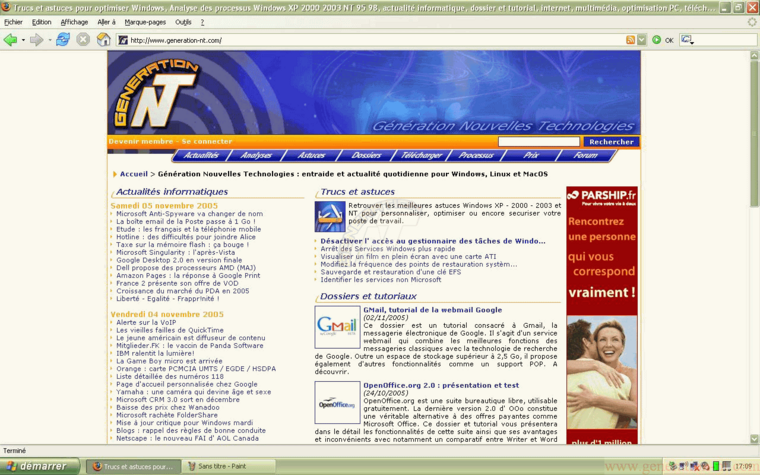Open Visualiser un film en plein écran link
760x475 pixels.
click(x=408, y=256)
